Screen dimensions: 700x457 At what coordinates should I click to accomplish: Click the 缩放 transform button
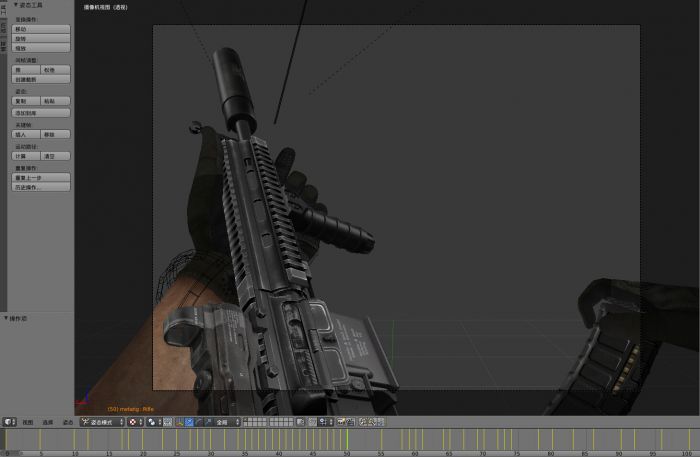click(41, 48)
